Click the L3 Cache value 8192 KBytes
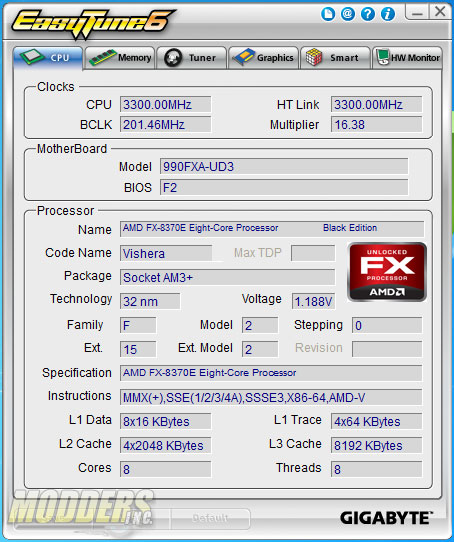The image size is (454, 542). 376,445
